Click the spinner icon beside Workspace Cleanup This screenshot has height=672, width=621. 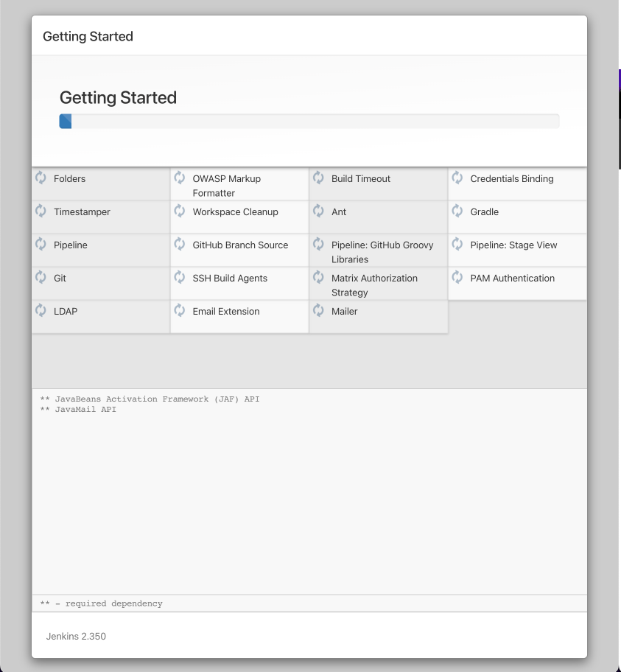tap(180, 211)
